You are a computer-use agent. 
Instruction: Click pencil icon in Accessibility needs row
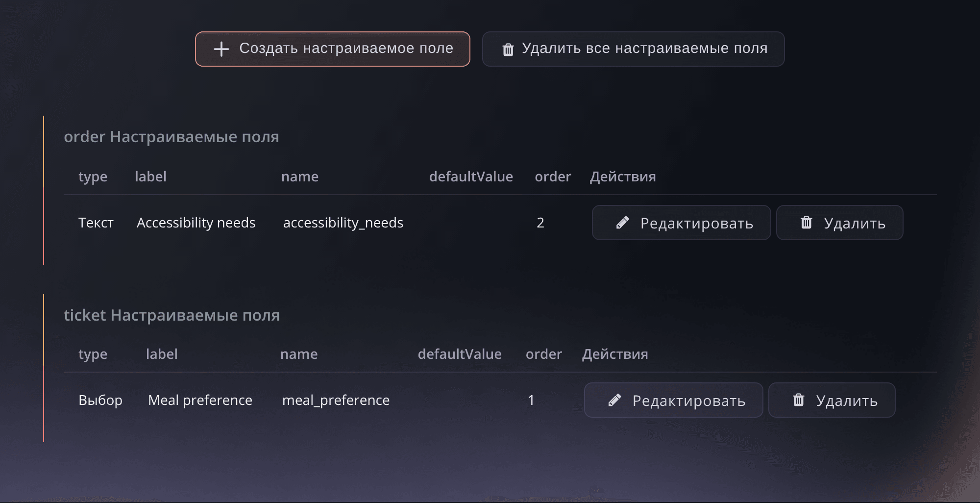(x=622, y=223)
